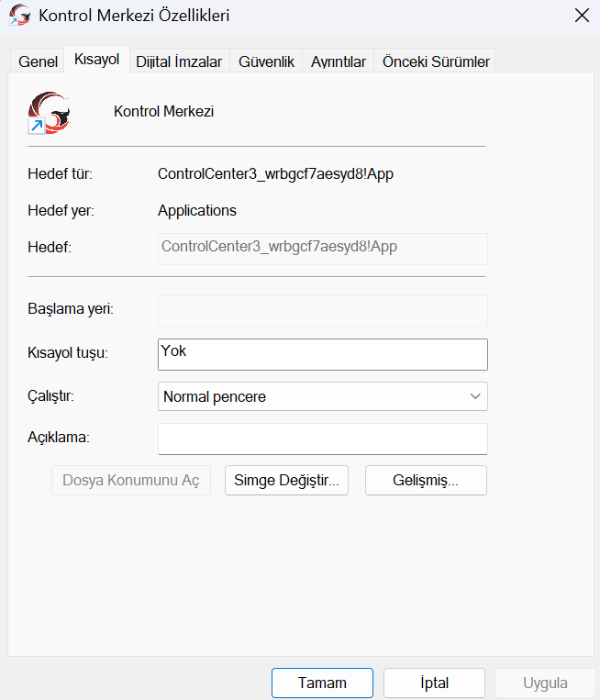Screen dimensions: 600x700
Task: Select the Kısayol tab
Action: (x=97, y=60)
